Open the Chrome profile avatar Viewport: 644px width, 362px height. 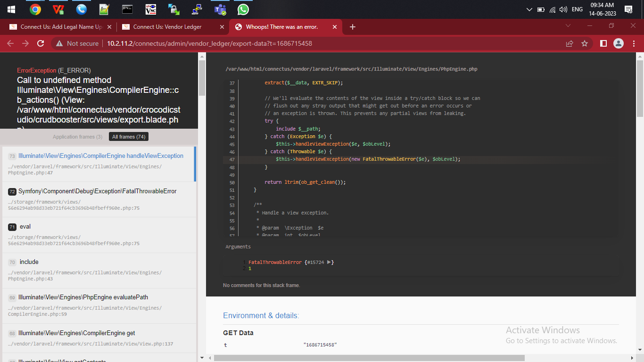(619, 43)
